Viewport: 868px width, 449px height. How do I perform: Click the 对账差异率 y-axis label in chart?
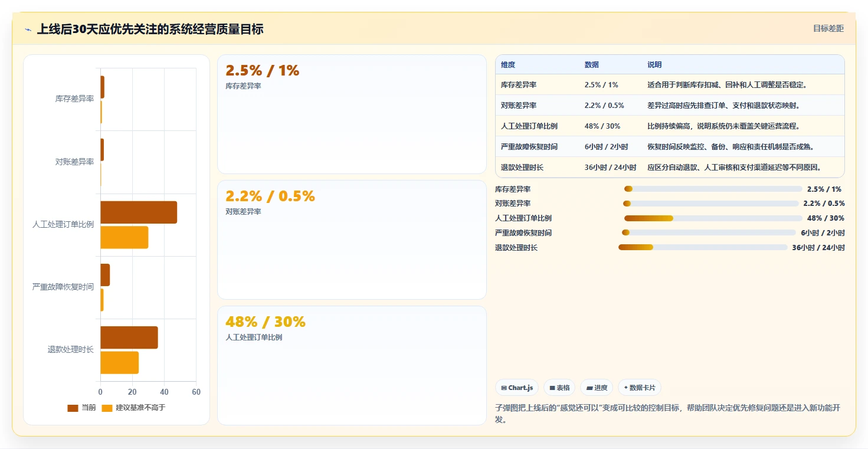pos(74,162)
